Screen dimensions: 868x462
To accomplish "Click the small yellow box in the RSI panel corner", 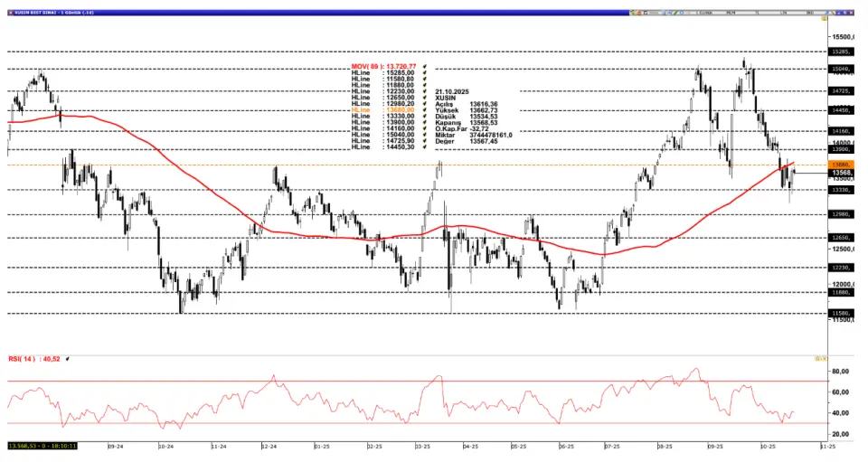I will (x=820, y=359).
